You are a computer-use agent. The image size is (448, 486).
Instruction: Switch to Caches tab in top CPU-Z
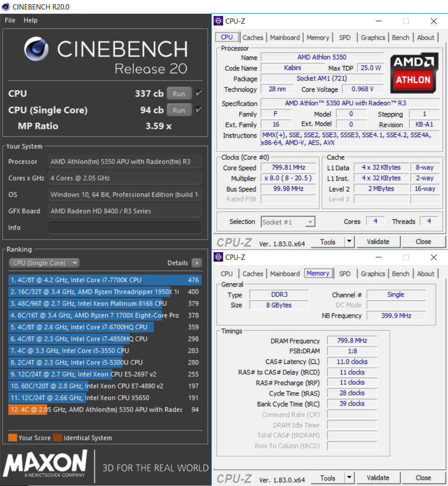253,38
